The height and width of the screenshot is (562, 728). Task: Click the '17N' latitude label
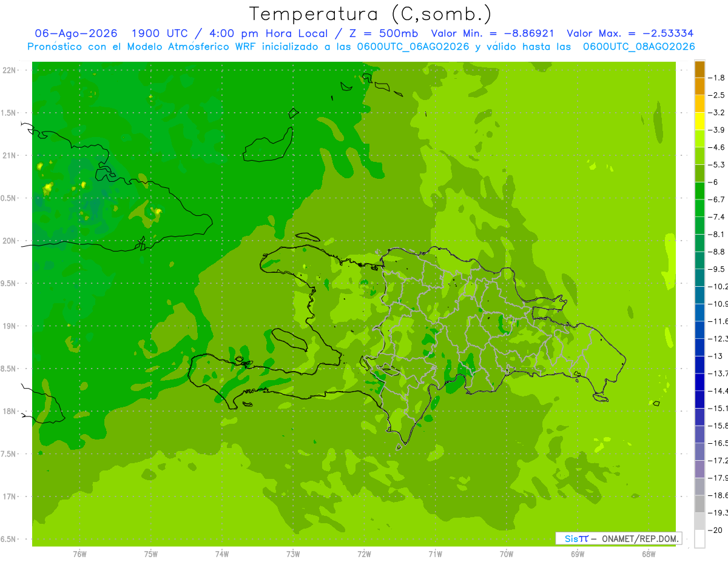pyautogui.click(x=9, y=497)
